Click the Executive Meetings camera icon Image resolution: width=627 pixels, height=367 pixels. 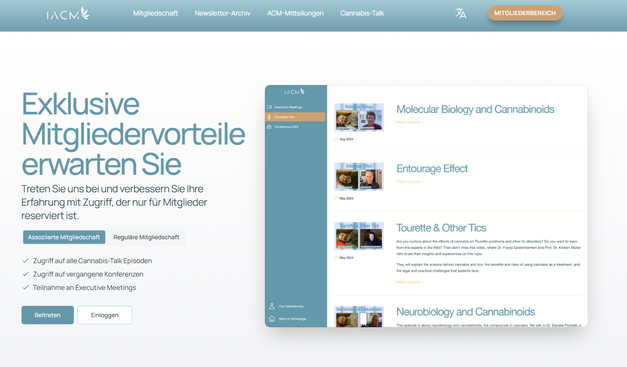coord(270,107)
